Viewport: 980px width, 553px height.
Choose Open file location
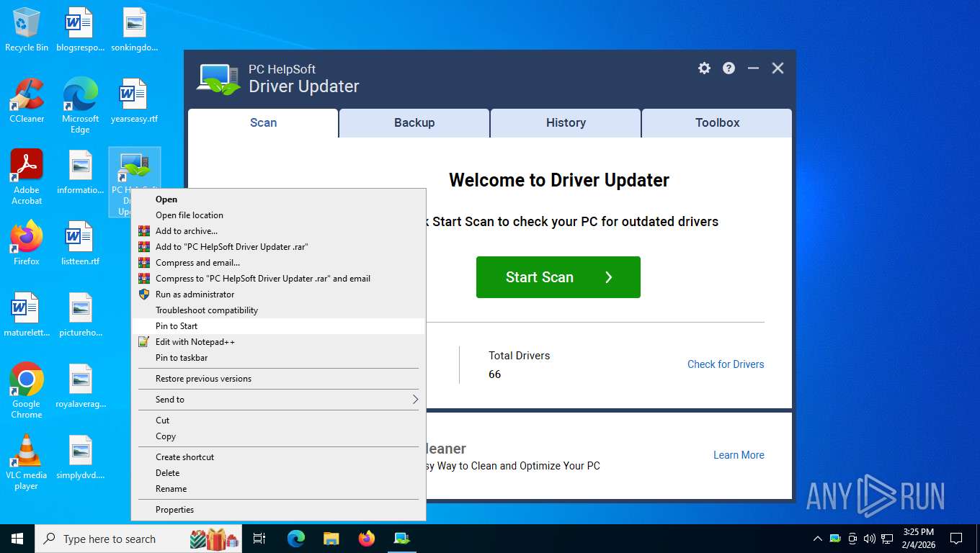[x=278, y=215]
